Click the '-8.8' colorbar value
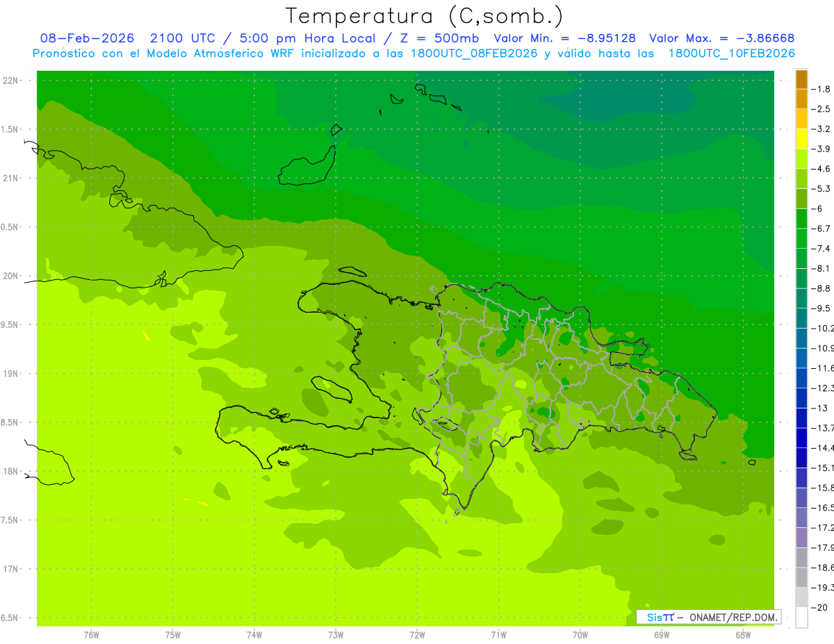This screenshot has width=834, height=644. click(822, 288)
